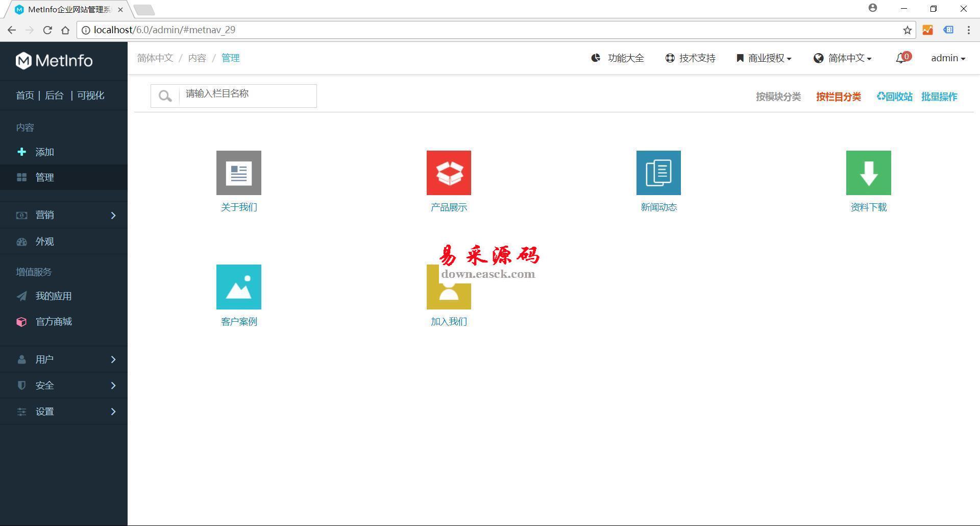Bookmark page with the star icon
The image size is (980, 526).
pyautogui.click(x=907, y=30)
